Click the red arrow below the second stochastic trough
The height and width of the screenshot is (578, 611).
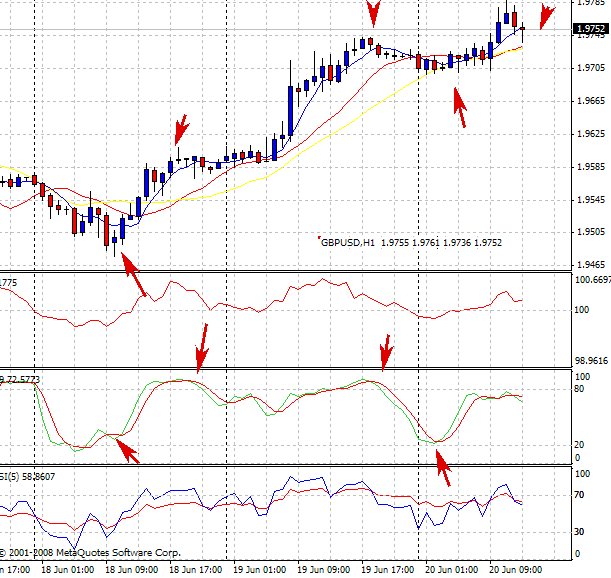[x=442, y=466]
